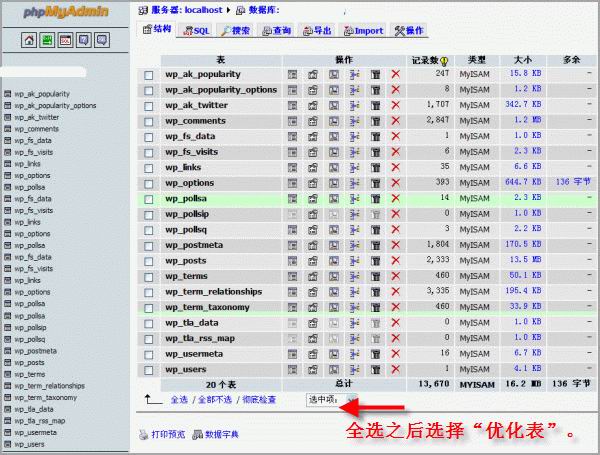
Task: Click insert icon in wp_fs_data row
Action: (x=355, y=136)
